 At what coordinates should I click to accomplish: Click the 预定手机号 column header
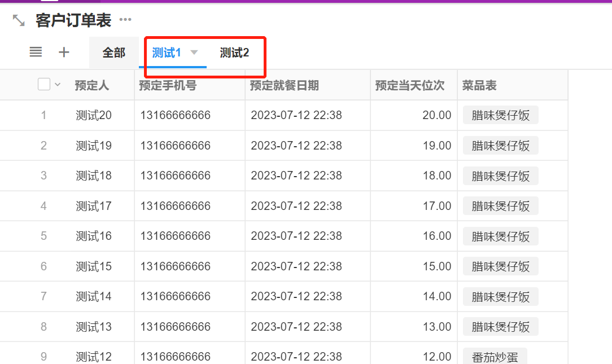168,85
